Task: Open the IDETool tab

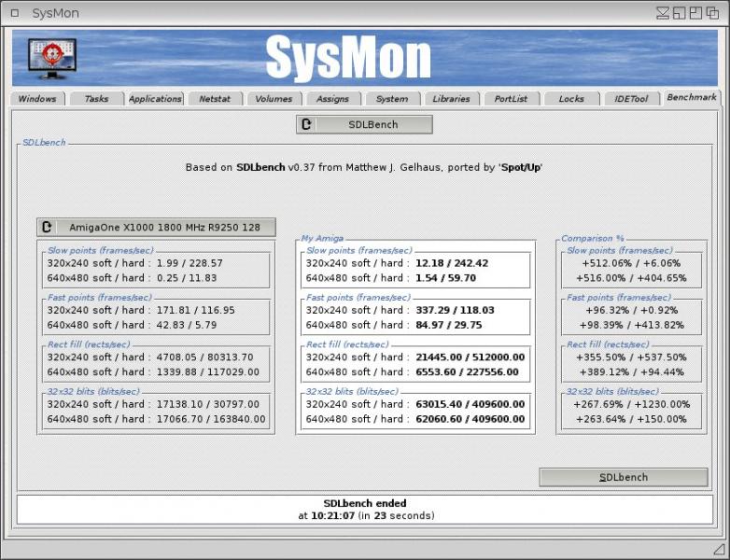Action: [x=631, y=99]
